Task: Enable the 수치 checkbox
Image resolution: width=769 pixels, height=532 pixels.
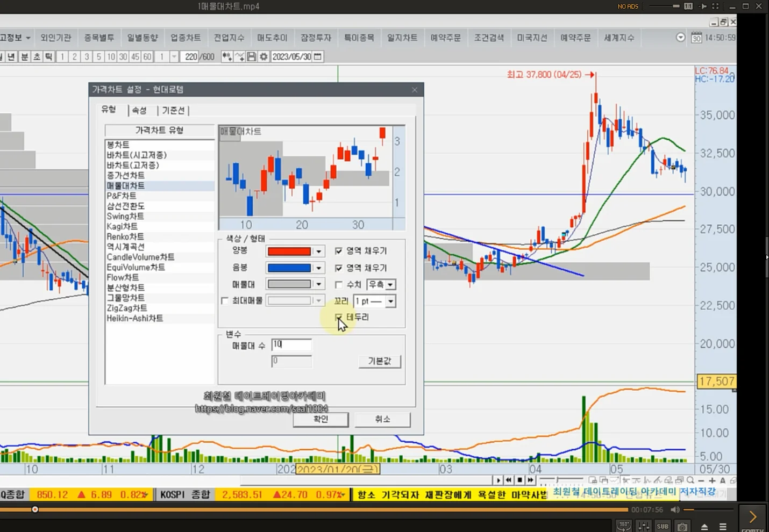Action: [x=339, y=284]
